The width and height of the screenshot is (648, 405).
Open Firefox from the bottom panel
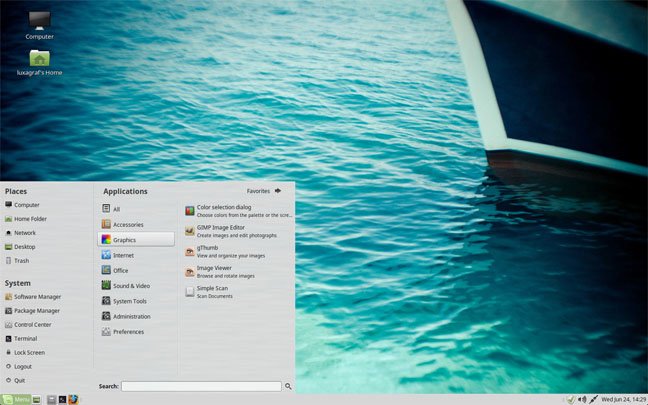(73, 399)
